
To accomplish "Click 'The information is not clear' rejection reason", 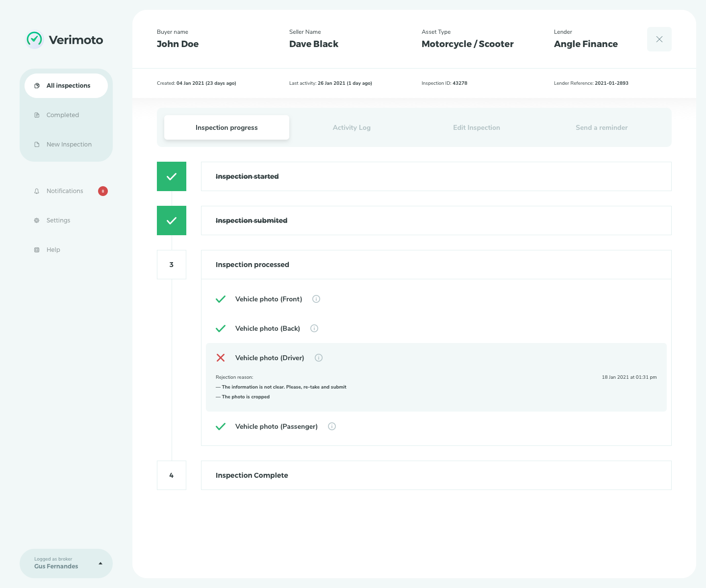I will coord(281,387).
